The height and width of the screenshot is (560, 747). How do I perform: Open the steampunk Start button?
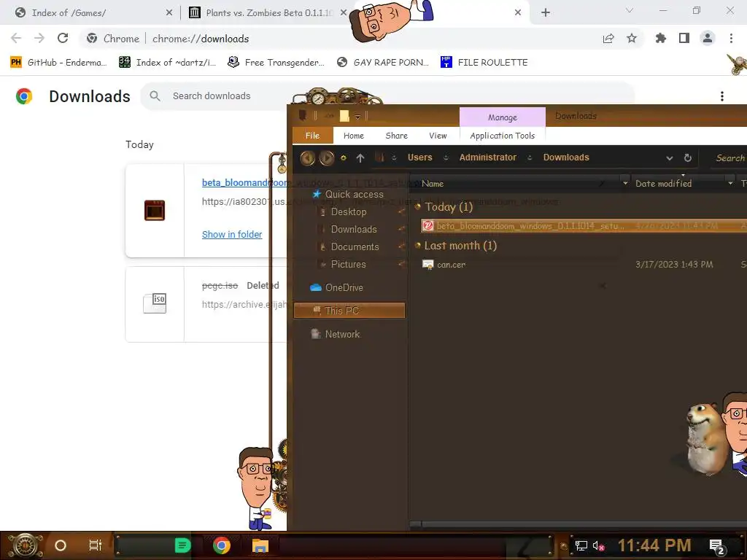pos(26,545)
